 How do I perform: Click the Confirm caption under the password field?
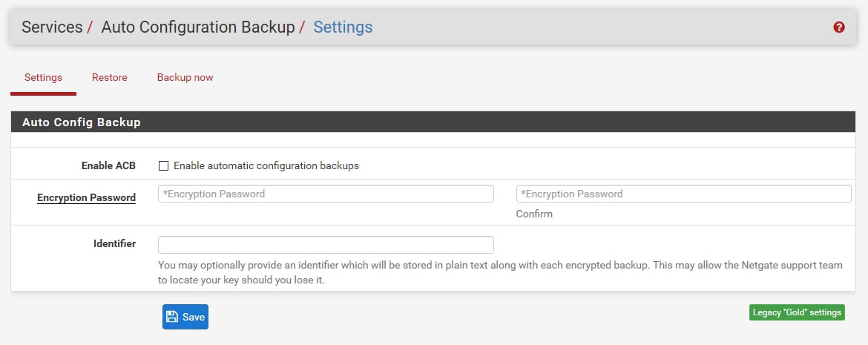[534, 214]
